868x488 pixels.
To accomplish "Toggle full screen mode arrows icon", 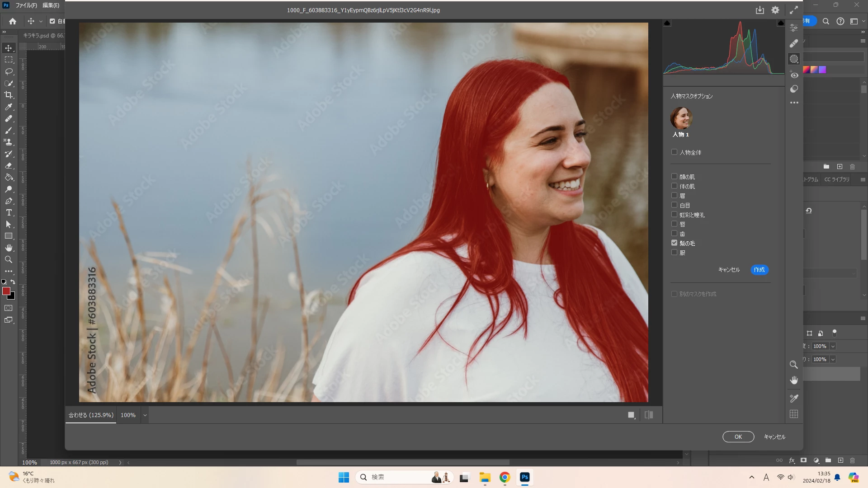I will 794,10.
